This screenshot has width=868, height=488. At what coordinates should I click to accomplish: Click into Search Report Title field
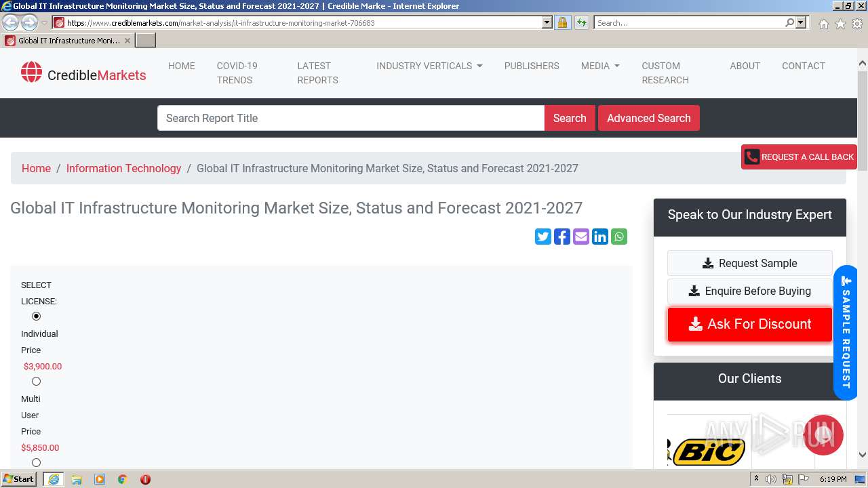[351, 118]
